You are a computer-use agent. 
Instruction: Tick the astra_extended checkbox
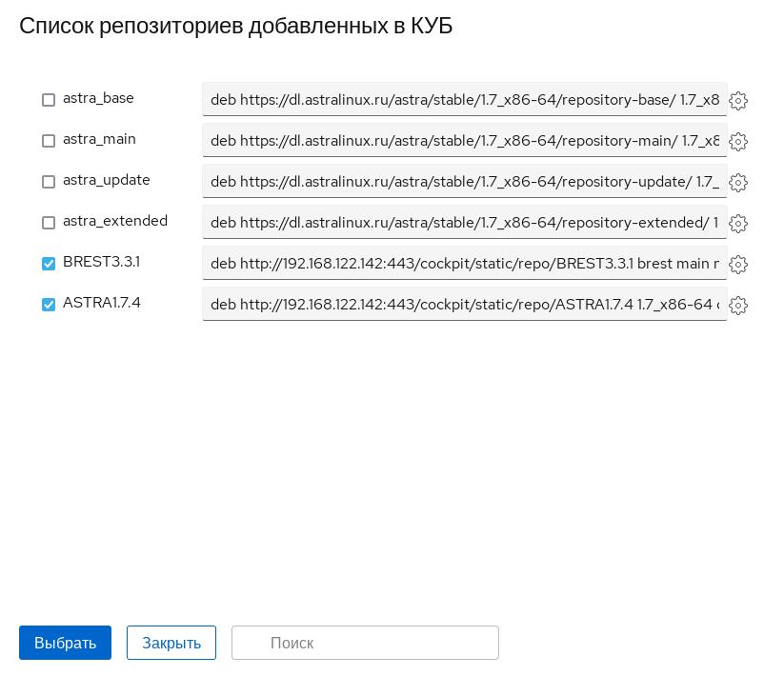[49, 223]
